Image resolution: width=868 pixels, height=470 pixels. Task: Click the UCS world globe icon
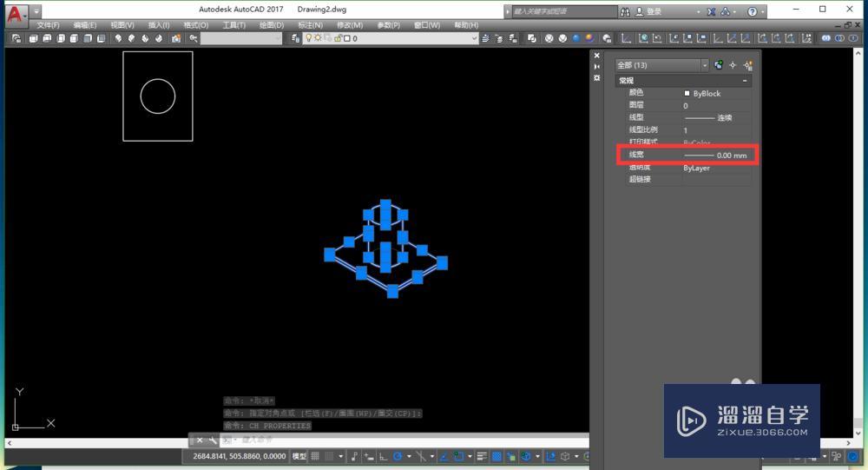(x=643, y=38)
